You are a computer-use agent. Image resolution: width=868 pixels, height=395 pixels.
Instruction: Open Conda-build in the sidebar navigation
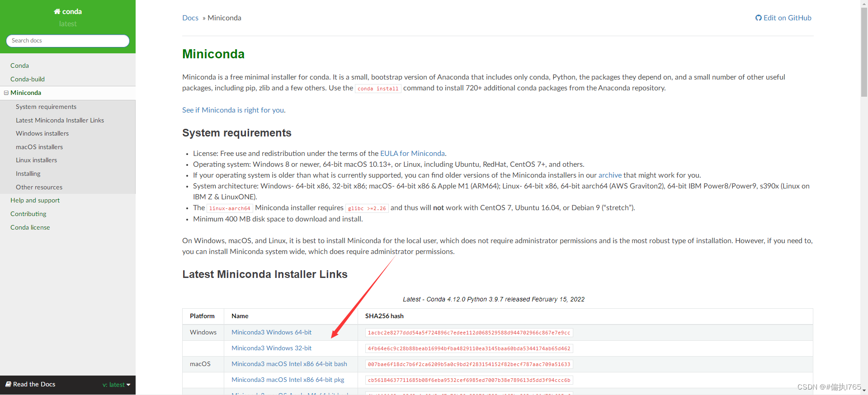[28, 79]
